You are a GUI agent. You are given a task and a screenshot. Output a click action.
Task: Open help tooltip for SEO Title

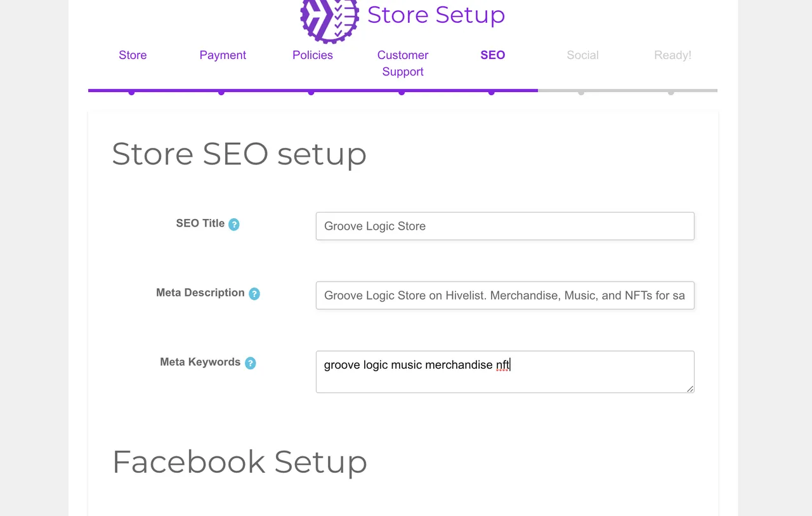pyautogui.click(x=234, y=224)
